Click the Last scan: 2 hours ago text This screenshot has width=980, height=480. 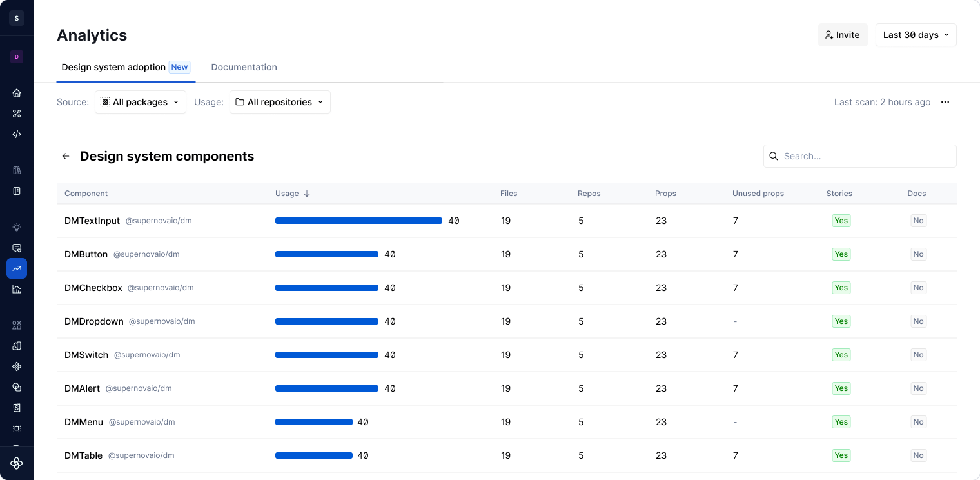click(882, 102)
